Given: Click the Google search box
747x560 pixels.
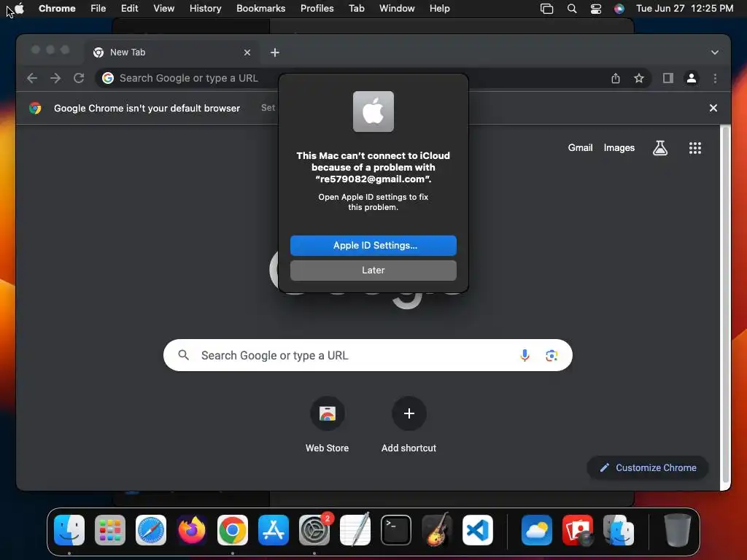Looking at the screenshot, I should pyautogui.click(x=368, y=355).
